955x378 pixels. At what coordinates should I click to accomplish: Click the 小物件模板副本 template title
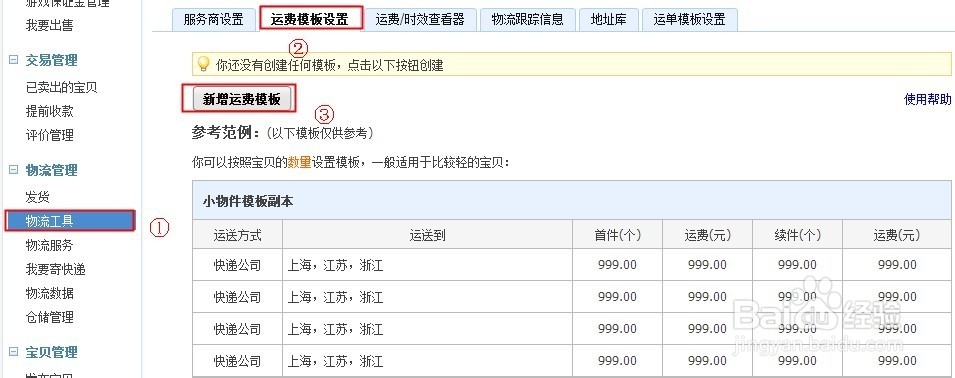point(248,201)
